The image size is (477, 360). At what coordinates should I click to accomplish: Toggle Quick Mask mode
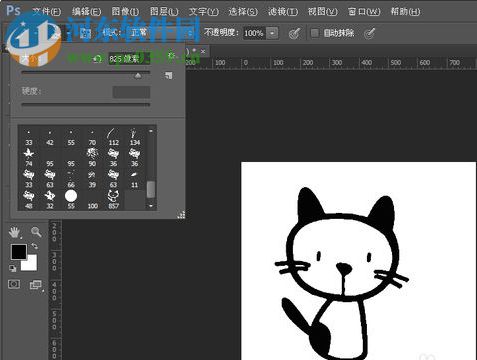point(14,284)
